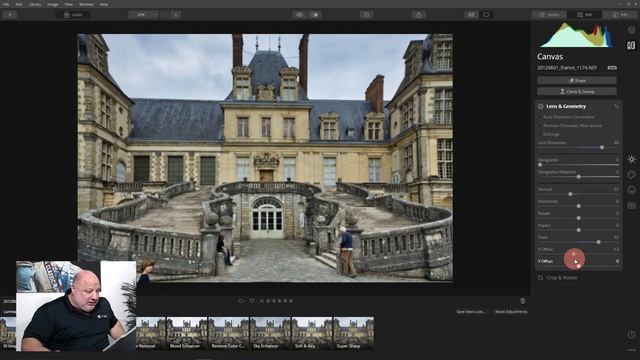
Task: Apply the Remove Color Cast look thumbnail
Action: 229,333
